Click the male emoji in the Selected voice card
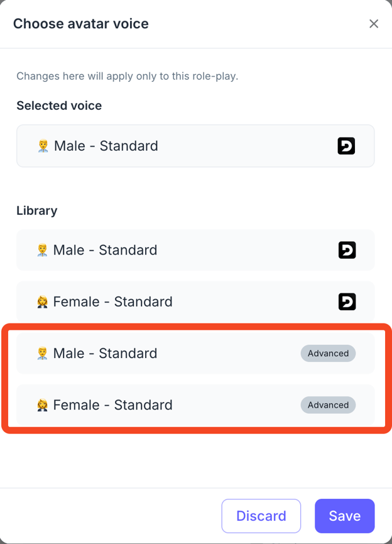Viewport: 392px width, 544px height. (x=43, y=146)
